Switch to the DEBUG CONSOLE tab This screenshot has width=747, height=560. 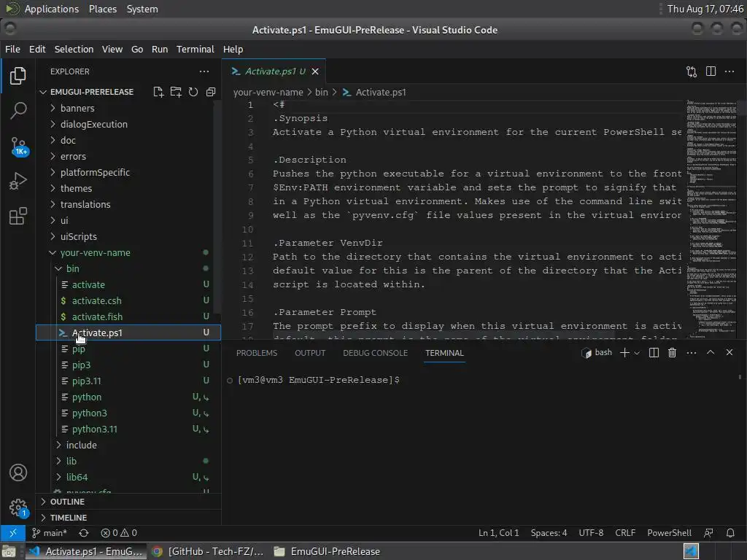click(376, 353)
